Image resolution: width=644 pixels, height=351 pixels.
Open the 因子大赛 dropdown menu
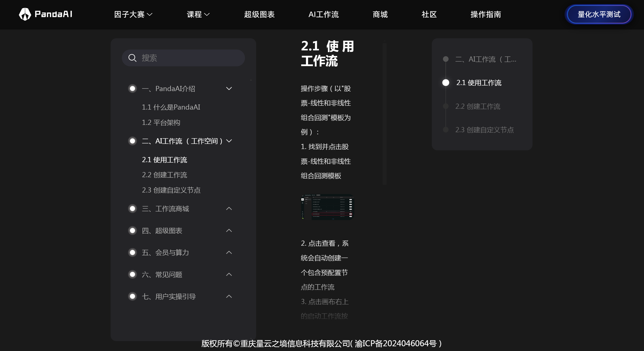(133, 14)
